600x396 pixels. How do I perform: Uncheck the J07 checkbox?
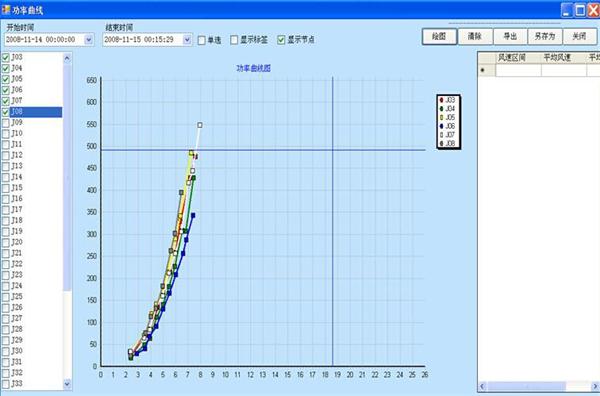click(x=6, y=101)
